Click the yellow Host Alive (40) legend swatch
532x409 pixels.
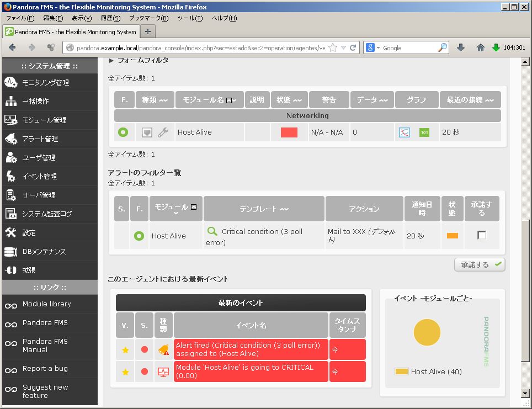tap(401, 371)
